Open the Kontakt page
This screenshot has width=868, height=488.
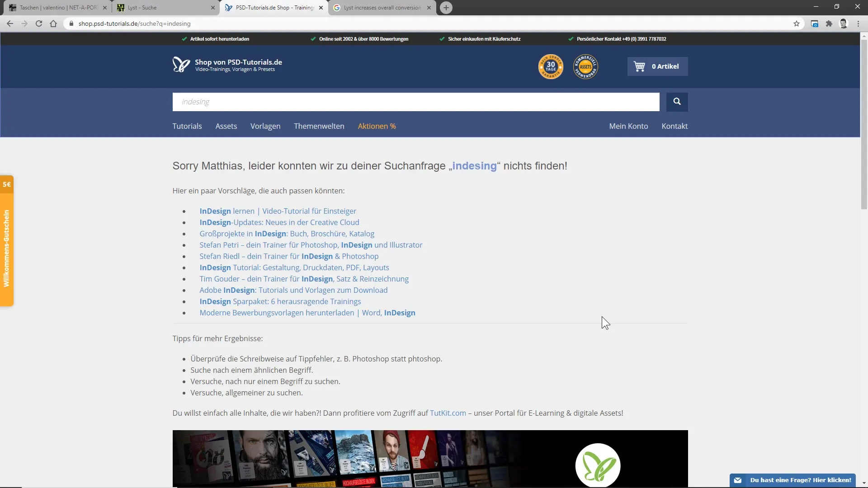(x=675, y=126)
